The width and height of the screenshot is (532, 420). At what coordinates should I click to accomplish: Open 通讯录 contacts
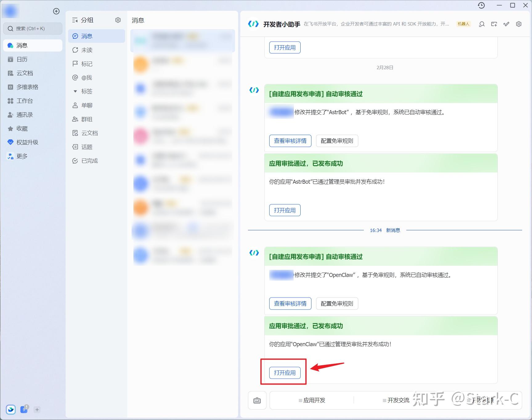[33, 115]
